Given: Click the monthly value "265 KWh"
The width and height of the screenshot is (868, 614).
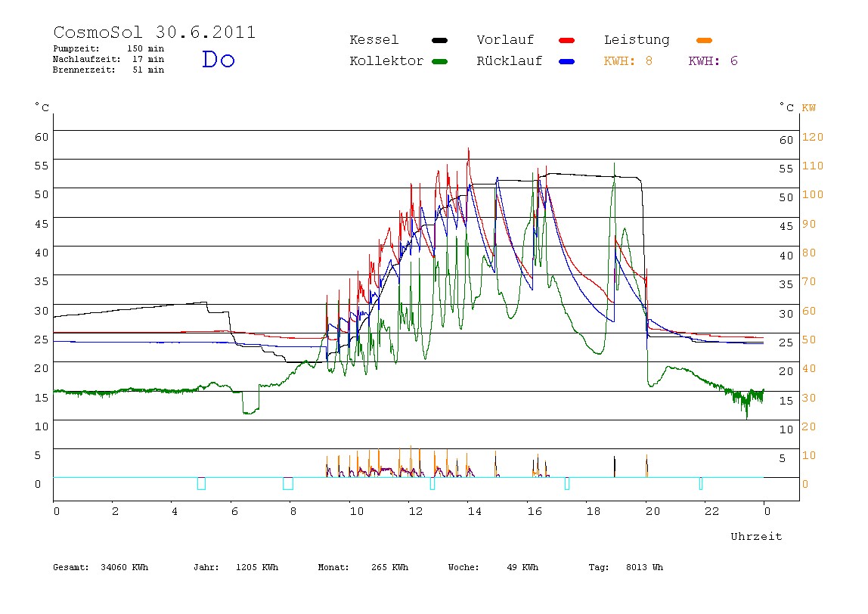Looking at the screenshot, I should pyautogui.click(x=389, y=567).
